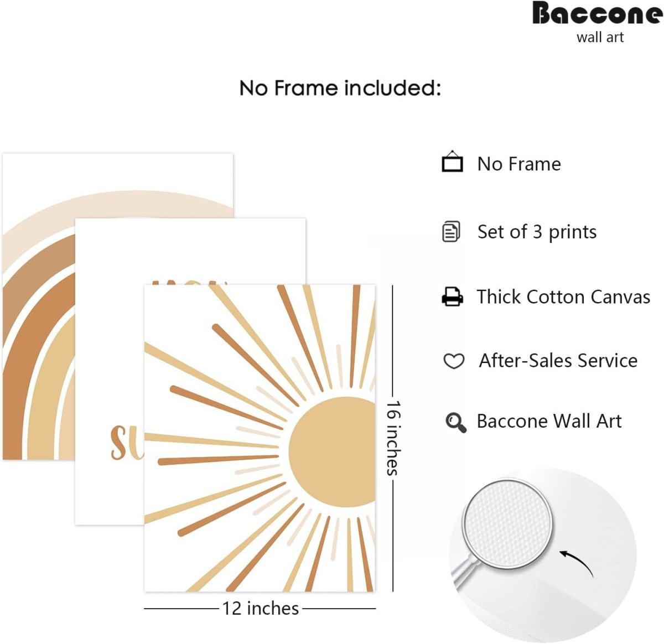
Task: Click the 'Thick Cotton Canvas' label
Action: coord(563,297)
